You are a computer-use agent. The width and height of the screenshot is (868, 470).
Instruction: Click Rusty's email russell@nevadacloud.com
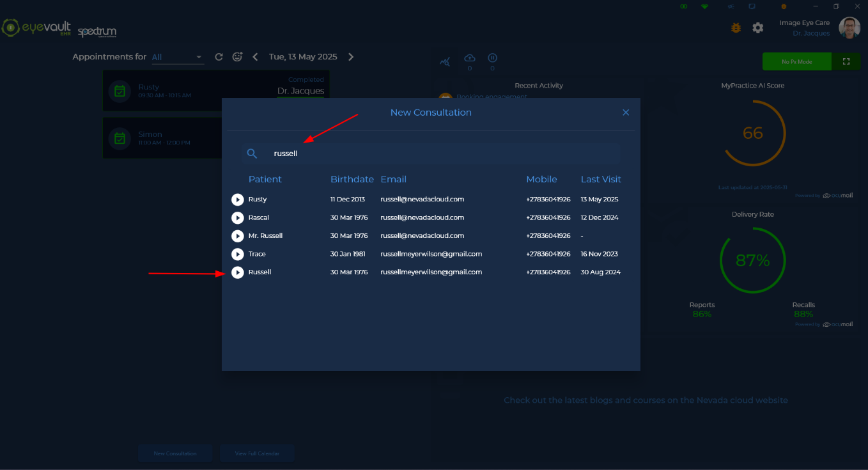[x=422, y=200]
